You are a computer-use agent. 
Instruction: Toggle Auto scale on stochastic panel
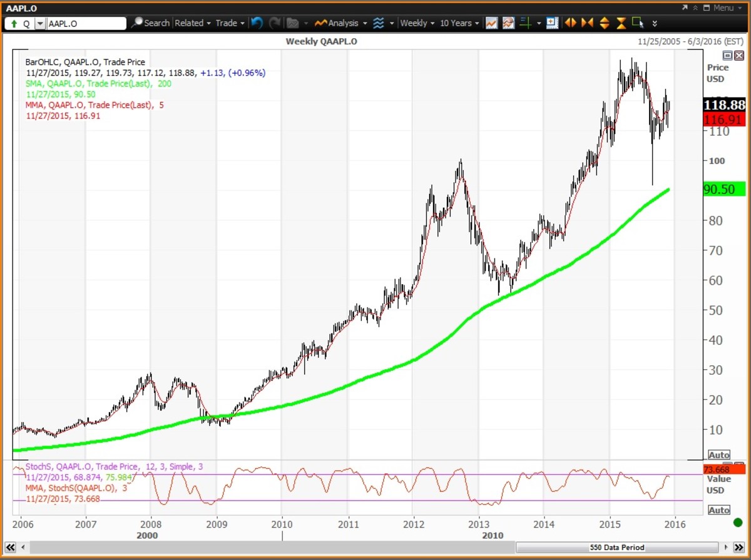click(719, 510)
